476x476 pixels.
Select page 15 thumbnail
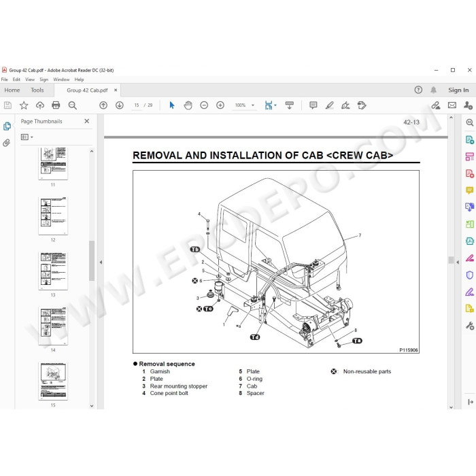tap(53, 381)
